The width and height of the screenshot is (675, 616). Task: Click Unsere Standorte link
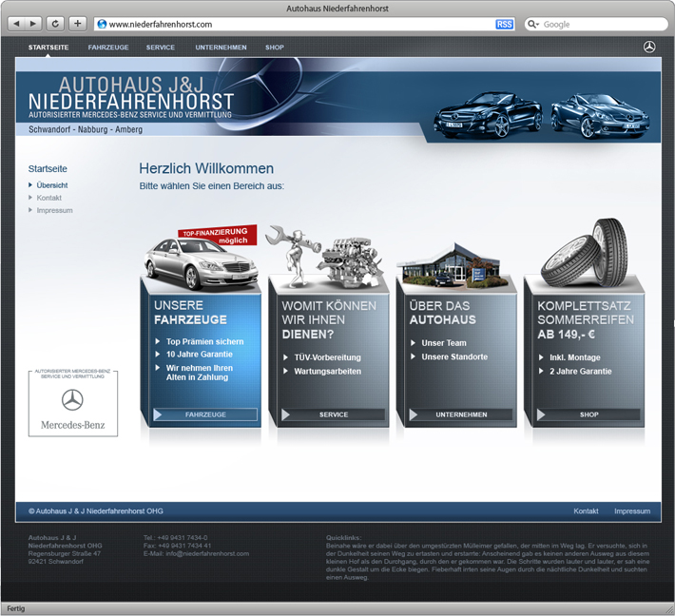tap(454, 356)
